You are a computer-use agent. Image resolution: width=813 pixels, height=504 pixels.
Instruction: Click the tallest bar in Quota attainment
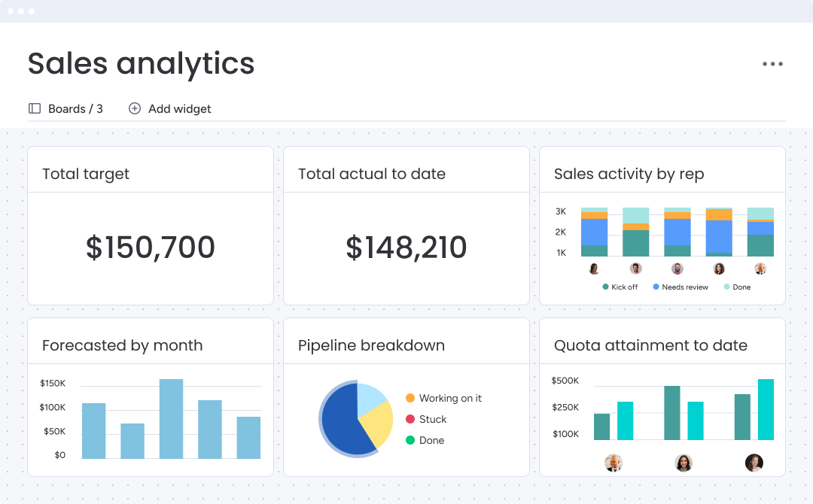[766, 409]
